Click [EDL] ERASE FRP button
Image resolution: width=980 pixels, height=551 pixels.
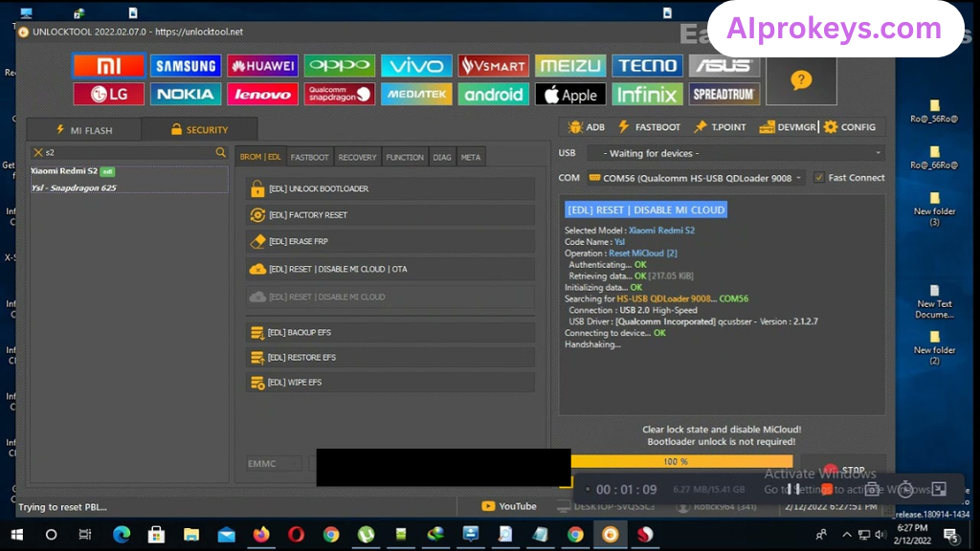[x=390, y=241]
